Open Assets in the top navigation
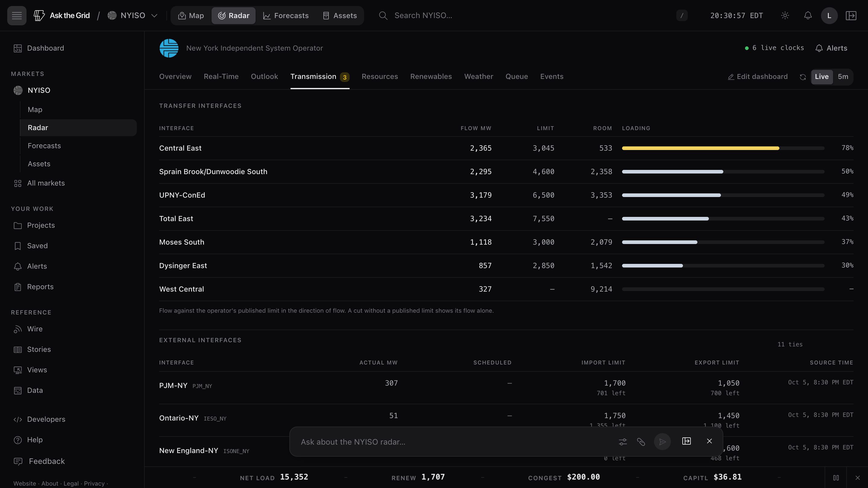Image resolution: width=868 pixels, height=488 pixels. [340, 15]
